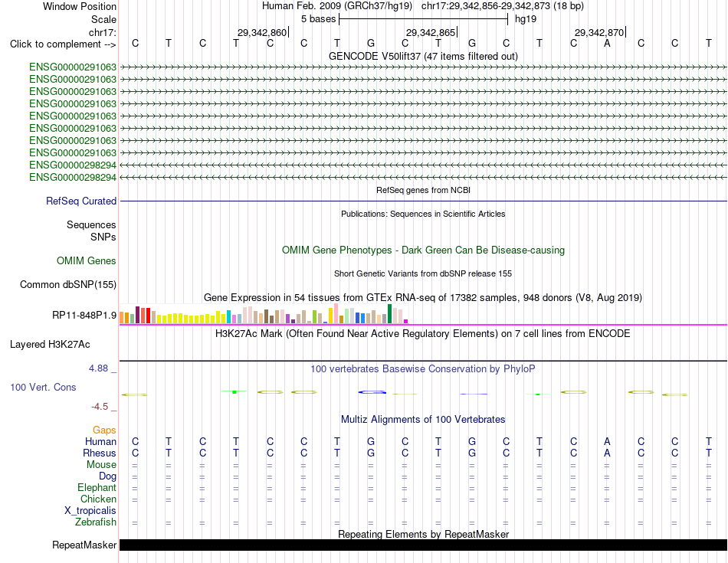Open the GTEx Gene Expression in 54 tissues title
The image size is (728, 563).
click(x=423, y=297)
